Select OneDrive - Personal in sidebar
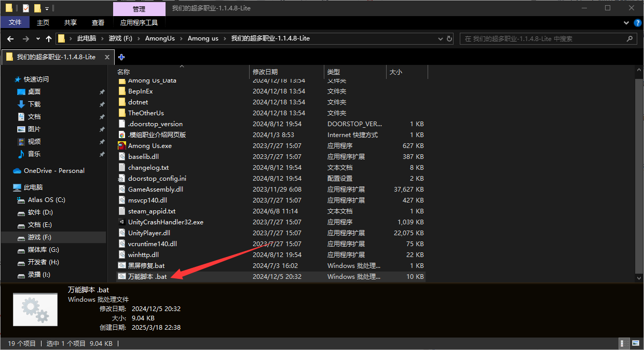Viewport: 644px width, 350px height. [54, 171]
